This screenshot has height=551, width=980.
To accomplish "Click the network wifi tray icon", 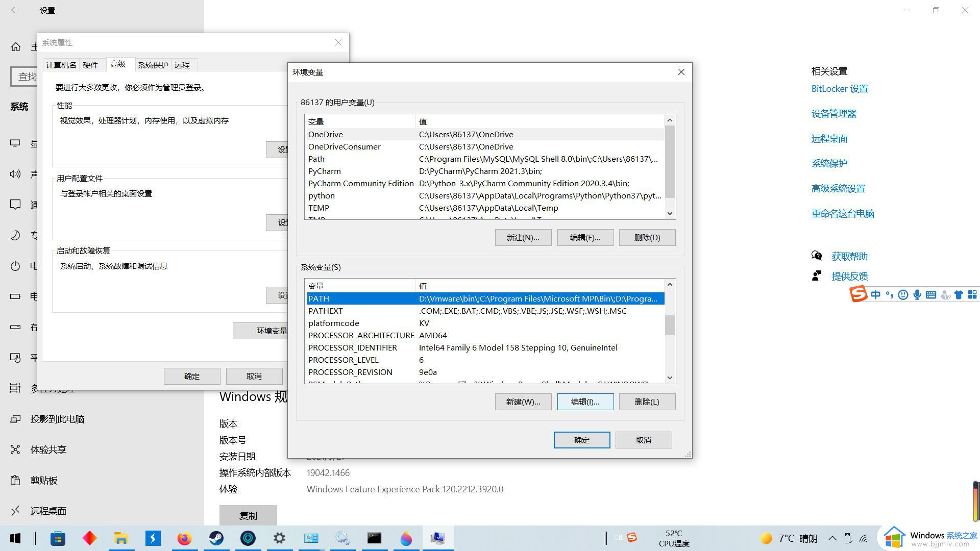I will click(864, 538).
